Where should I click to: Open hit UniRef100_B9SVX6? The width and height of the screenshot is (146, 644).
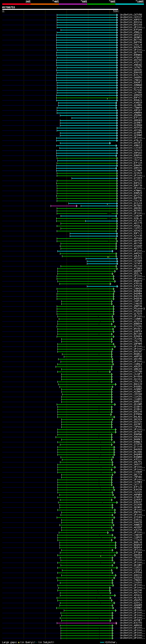click(x=131, y=22)
